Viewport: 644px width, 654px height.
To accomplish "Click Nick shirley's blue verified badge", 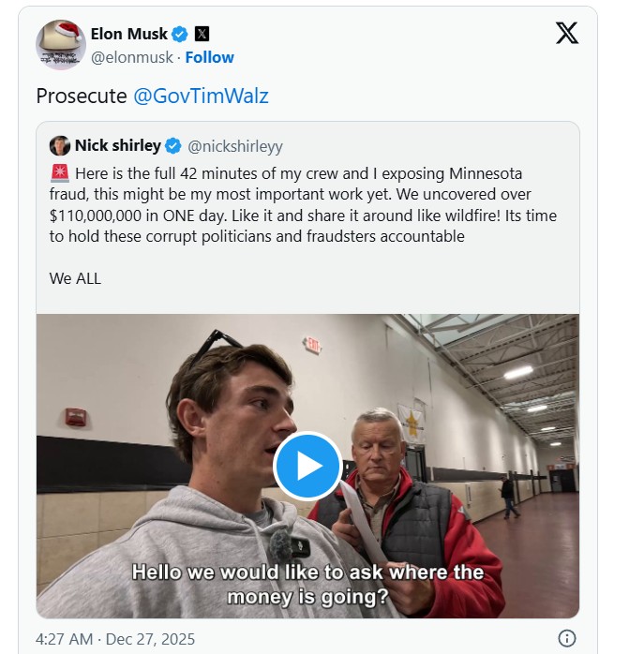I will pos(173,146).
